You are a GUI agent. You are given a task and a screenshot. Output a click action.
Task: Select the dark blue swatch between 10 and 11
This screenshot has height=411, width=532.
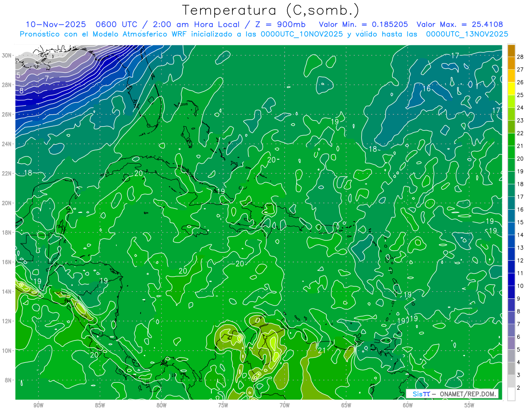click(x=511, y=280)
